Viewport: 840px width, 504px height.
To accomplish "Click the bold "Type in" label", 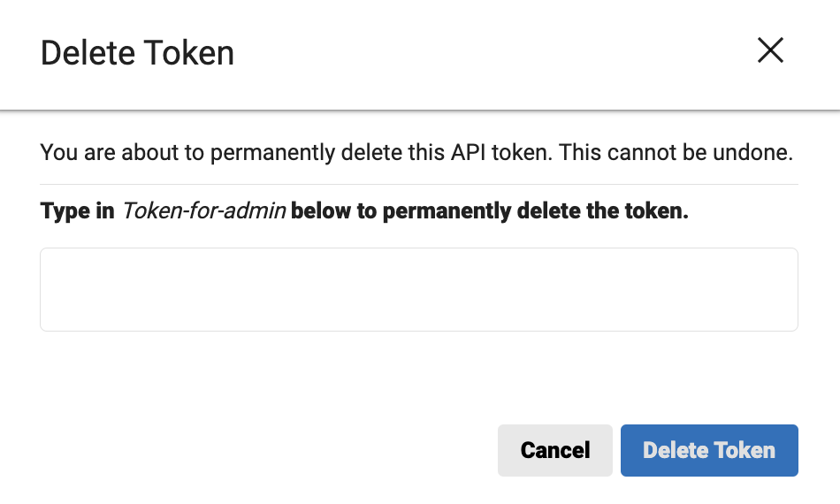I will 77,212.
